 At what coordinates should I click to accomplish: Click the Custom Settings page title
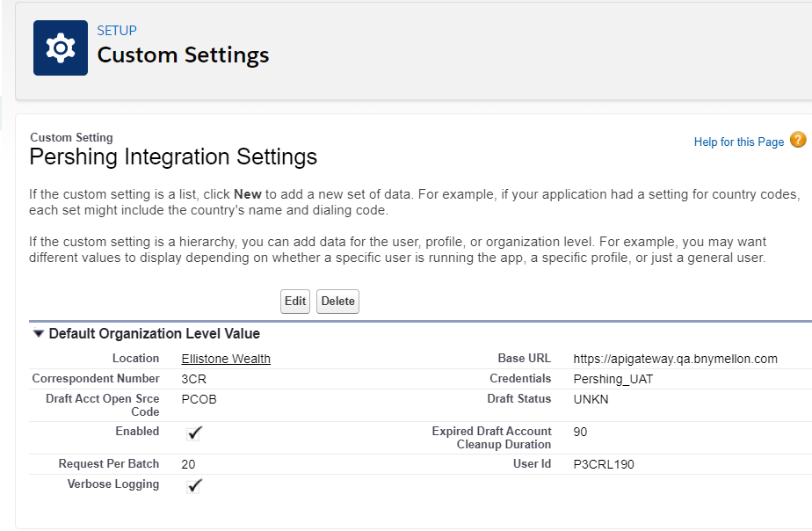coord(183,55)
